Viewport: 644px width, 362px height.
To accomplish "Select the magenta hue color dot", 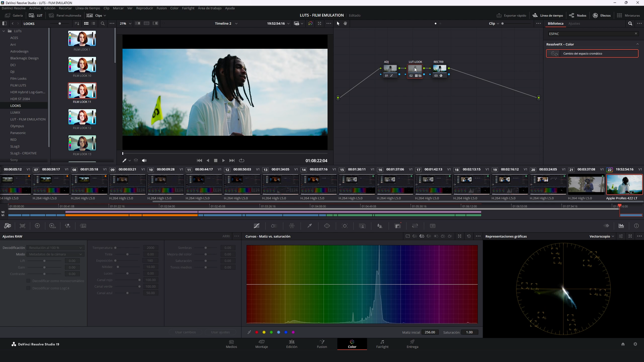I will (293, 332).
